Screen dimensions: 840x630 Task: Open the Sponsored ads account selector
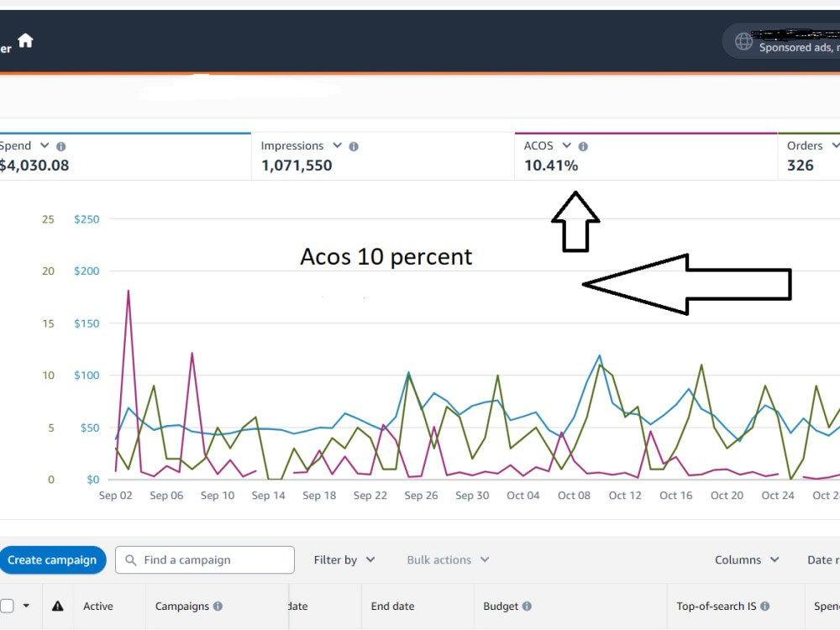(x=782, y=41)
